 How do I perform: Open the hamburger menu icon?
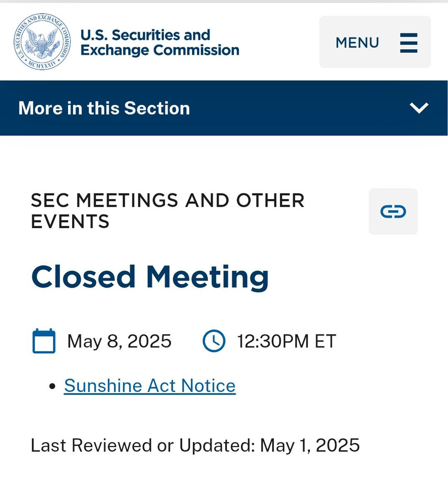[408, 43]
